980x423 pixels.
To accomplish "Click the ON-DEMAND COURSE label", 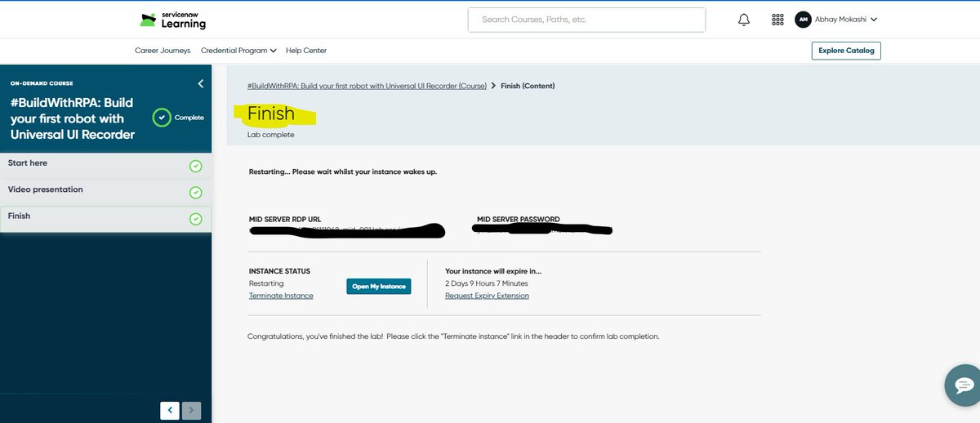I will 42,83.
